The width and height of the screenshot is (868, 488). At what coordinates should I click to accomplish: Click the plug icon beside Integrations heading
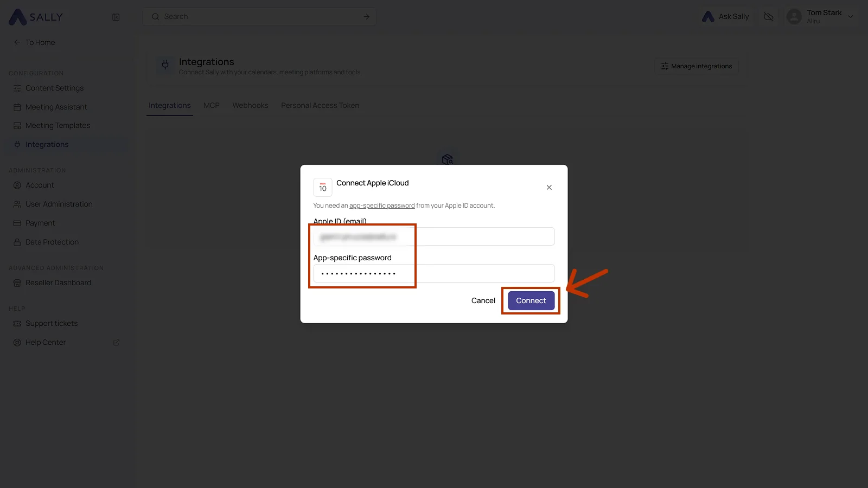click(x=165, y=65)
